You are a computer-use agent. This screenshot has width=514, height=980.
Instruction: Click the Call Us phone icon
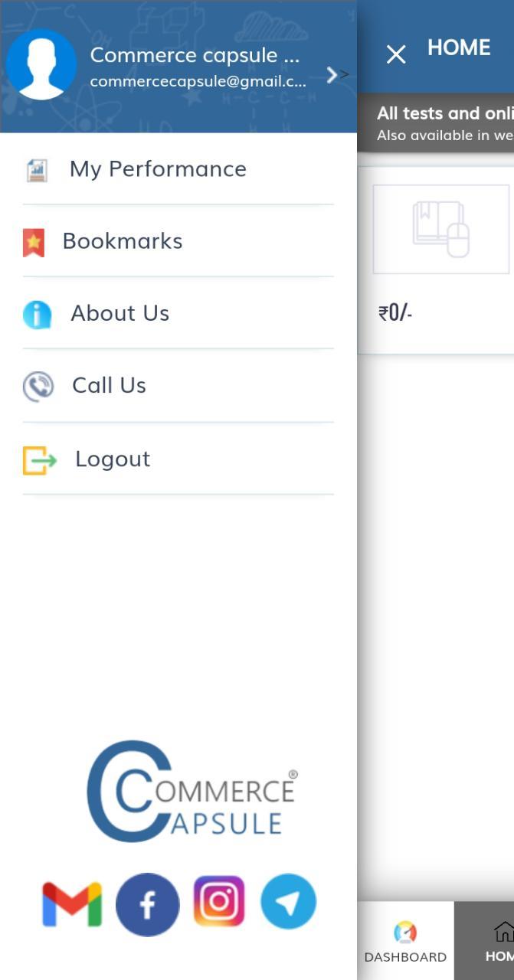coord(38,387)
